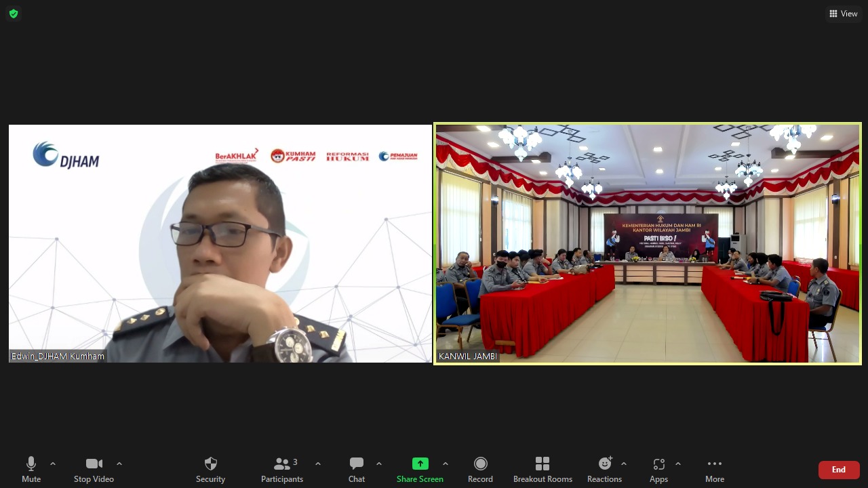Open the Participants panel
Viewport: 868px width, 488px height.
pos(282,469)
